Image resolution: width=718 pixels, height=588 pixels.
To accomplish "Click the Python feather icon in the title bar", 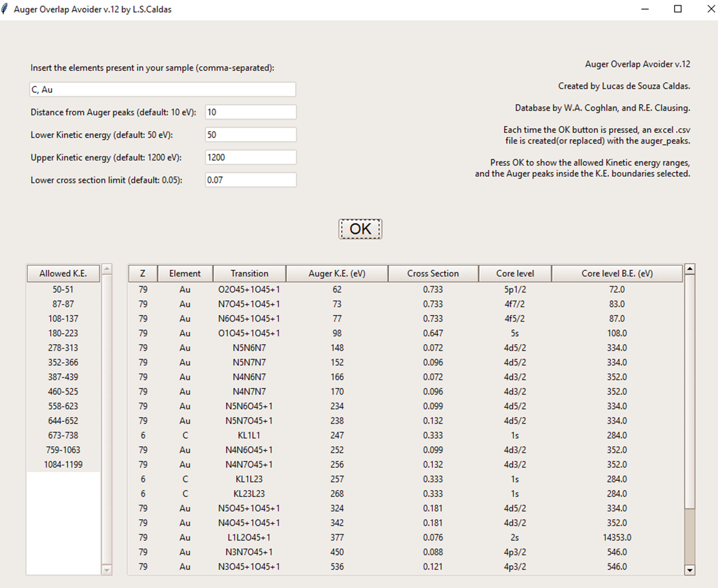I will 5,9.
